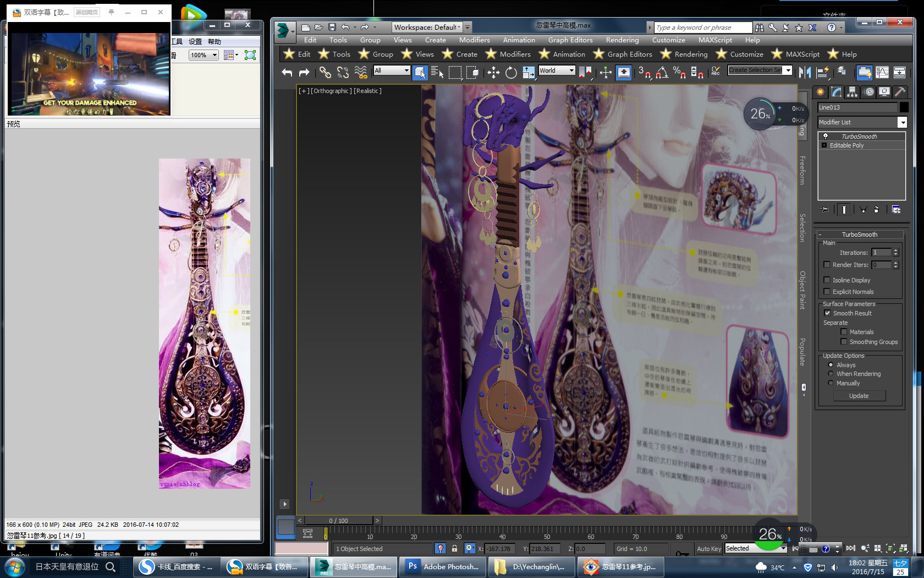
Task: Toggle the Spinner Snap icon
Action: point(697,72)
